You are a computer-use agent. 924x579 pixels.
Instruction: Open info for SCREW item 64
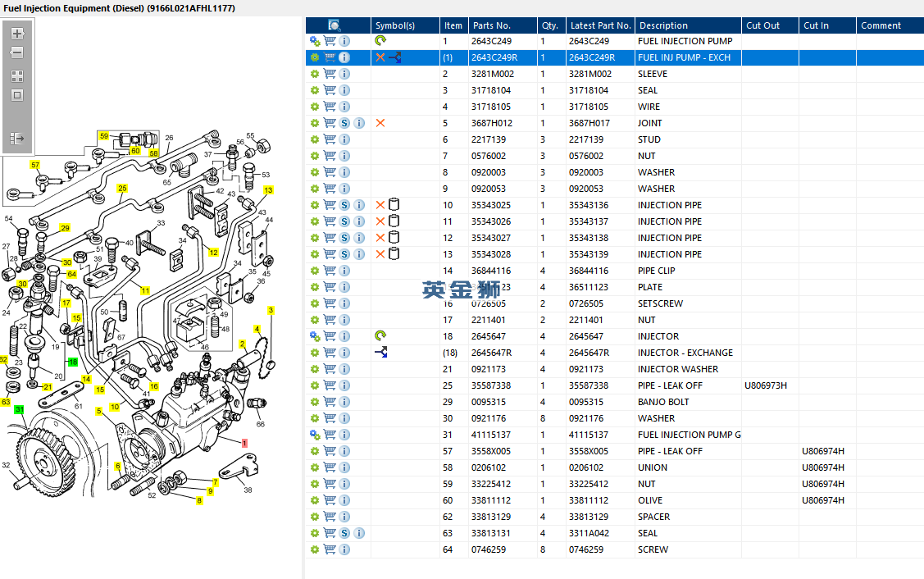[344, 549]
